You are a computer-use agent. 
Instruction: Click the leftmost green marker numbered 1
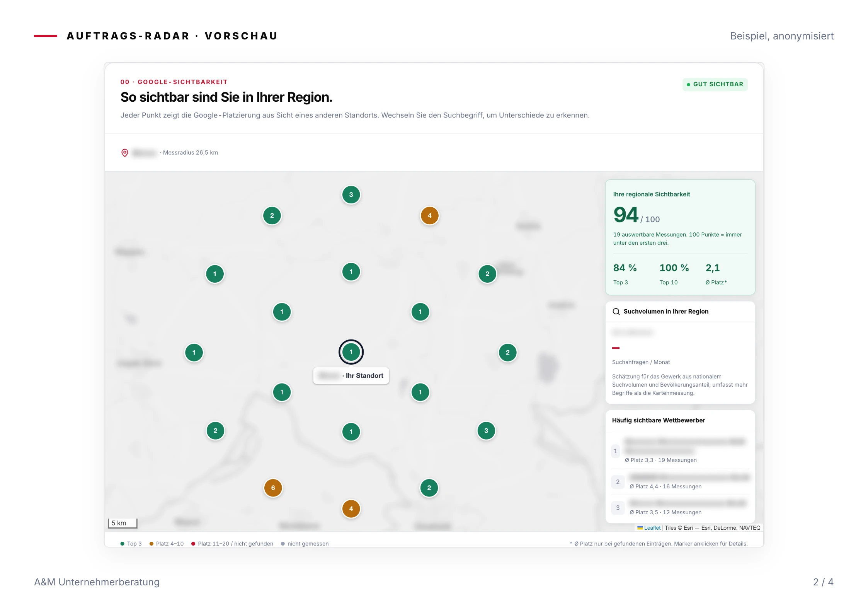pyautogui.click(x=194, y=352)
